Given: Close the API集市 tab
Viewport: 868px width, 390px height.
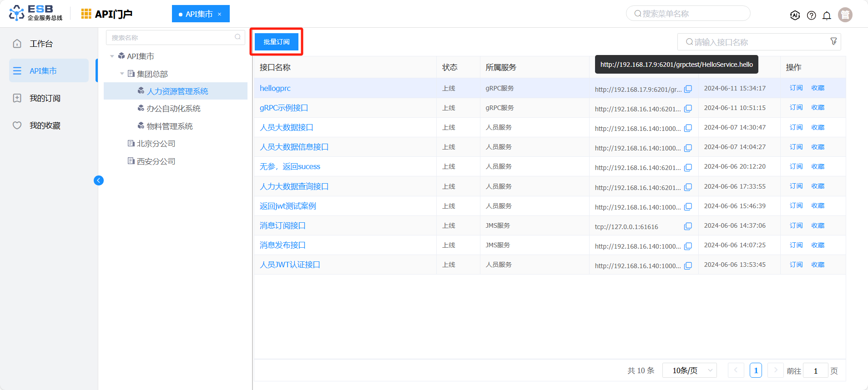Looking at the screenshot, I should point(219,14).
